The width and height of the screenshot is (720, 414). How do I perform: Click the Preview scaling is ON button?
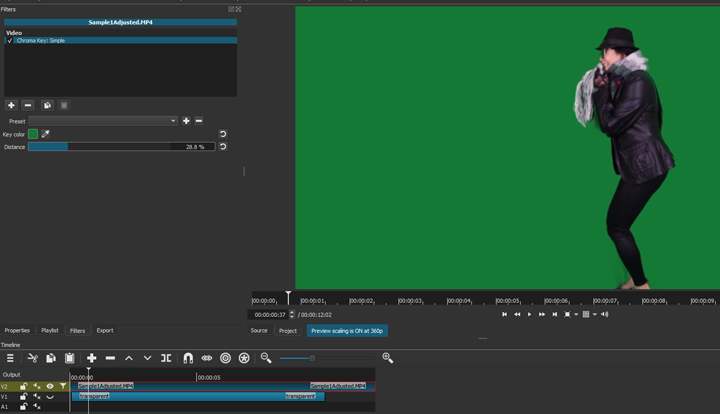pyautogui.click(x=347, y=330)
